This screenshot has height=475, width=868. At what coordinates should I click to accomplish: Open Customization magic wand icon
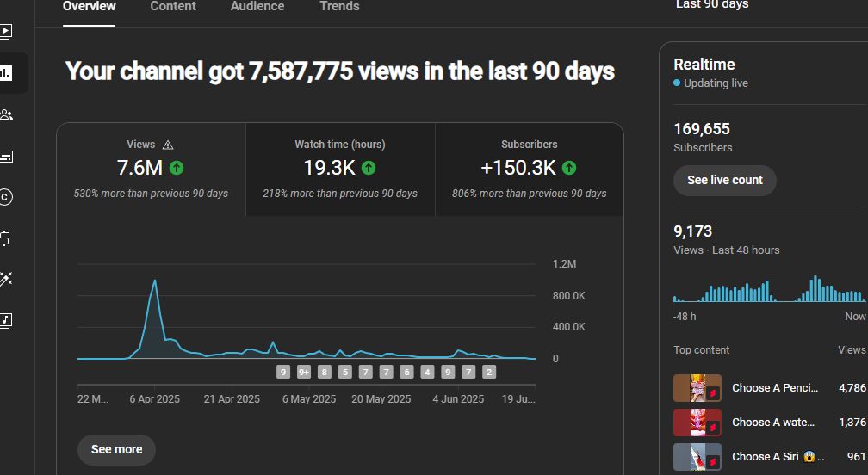point(6,280)
